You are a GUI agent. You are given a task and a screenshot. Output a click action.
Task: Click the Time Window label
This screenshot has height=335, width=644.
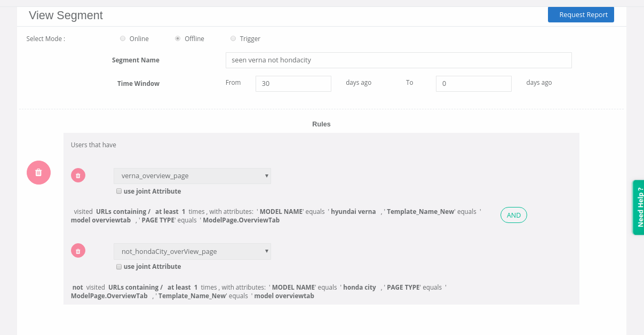point(138,83)
